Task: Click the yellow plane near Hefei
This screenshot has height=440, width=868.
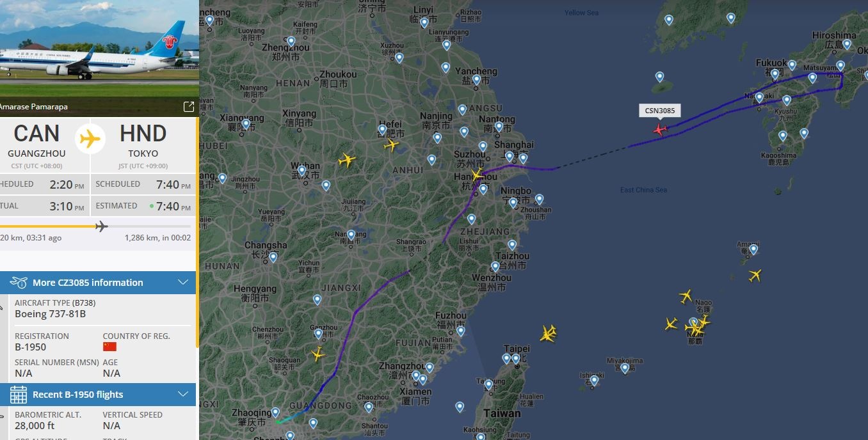Action: click(x=391, y=145)
